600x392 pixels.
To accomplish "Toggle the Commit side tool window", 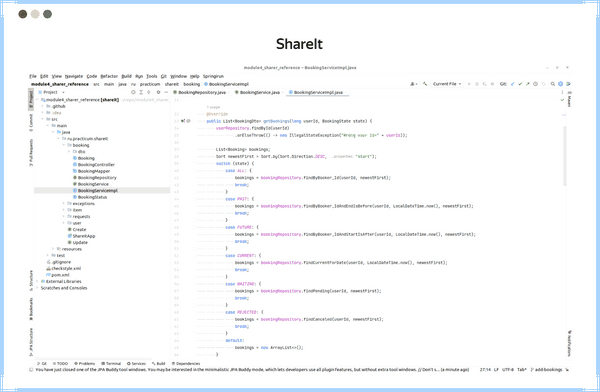I will pos(31,122).
